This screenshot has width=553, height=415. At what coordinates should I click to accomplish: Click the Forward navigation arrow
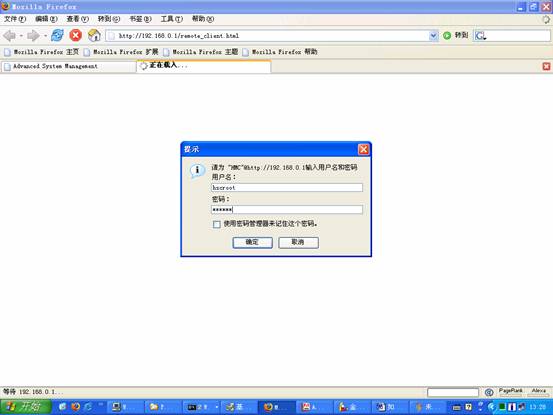click(x=34, y=36)
